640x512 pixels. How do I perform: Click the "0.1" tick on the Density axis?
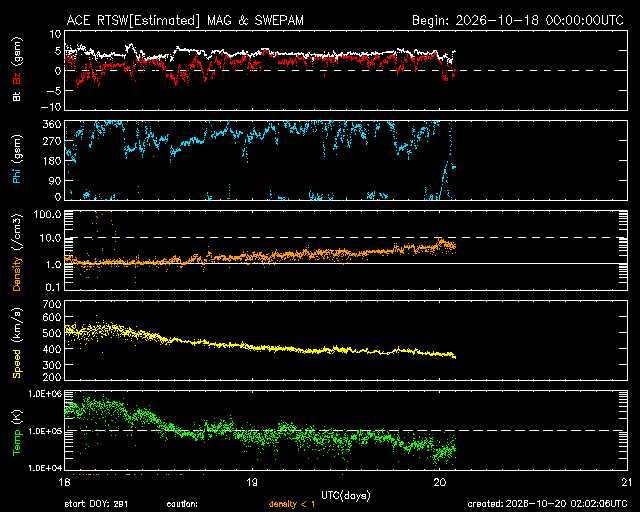pyautogui.click(x=53, y=287)
